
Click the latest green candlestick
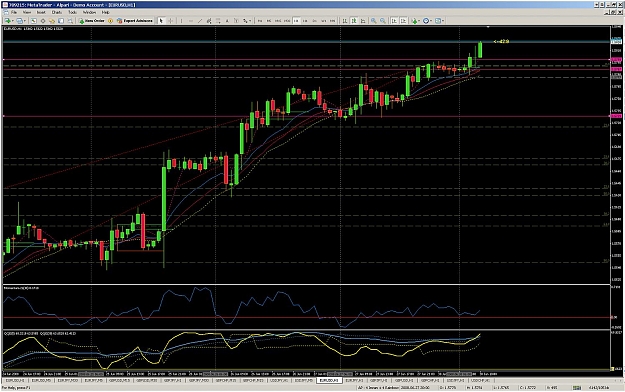480,50
